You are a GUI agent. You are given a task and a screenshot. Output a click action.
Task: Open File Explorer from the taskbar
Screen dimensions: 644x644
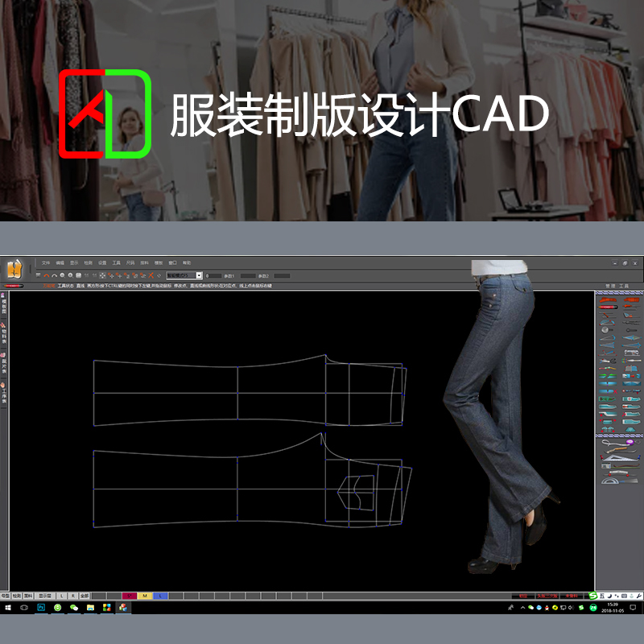click(x=90, y=608)
